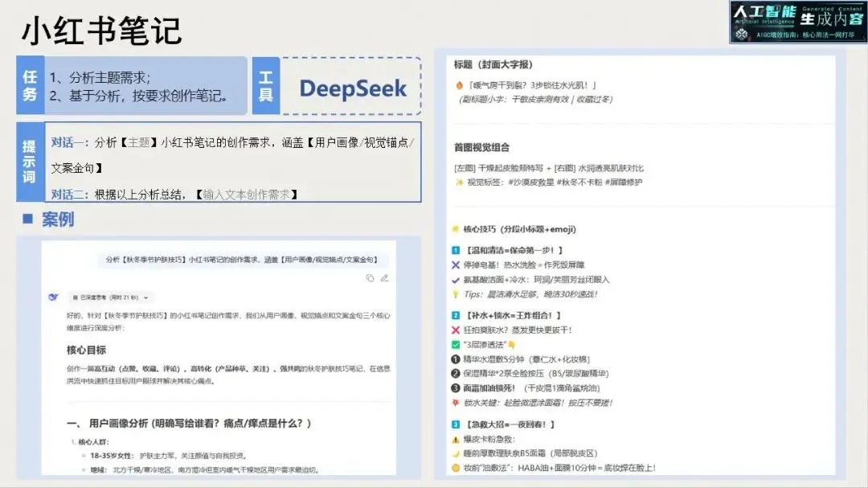The width and height of the screenshot is (868, 488).
Task: Click the snowflake logo in the top-right banner
Action: (741, 35)
